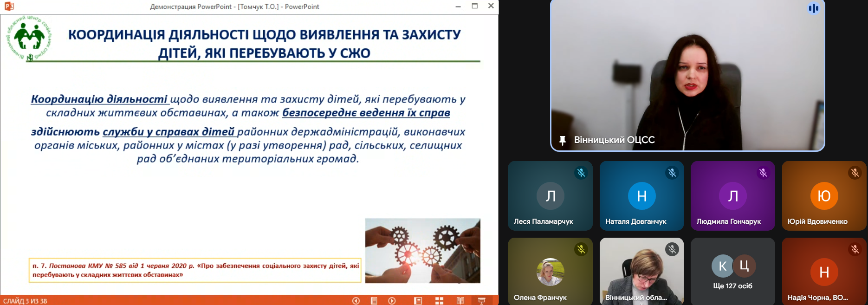Image resolution: width=868 pixels, height=305 pixels.
Task: Open the slide menu icon between arrows
Action: pos(374,301)
